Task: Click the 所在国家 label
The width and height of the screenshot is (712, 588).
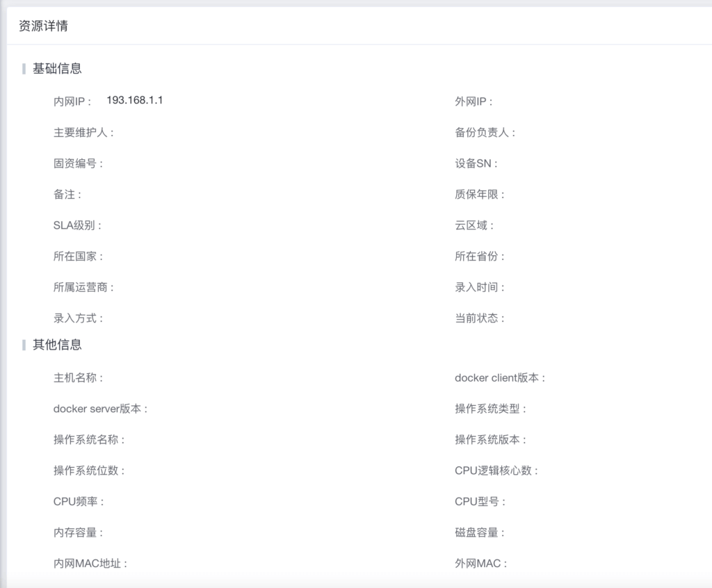Action: (79, 256)
